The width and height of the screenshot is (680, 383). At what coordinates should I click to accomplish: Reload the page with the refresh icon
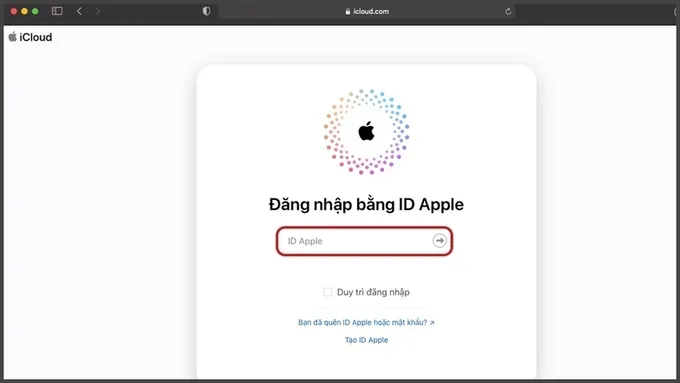tap(508, 12)
